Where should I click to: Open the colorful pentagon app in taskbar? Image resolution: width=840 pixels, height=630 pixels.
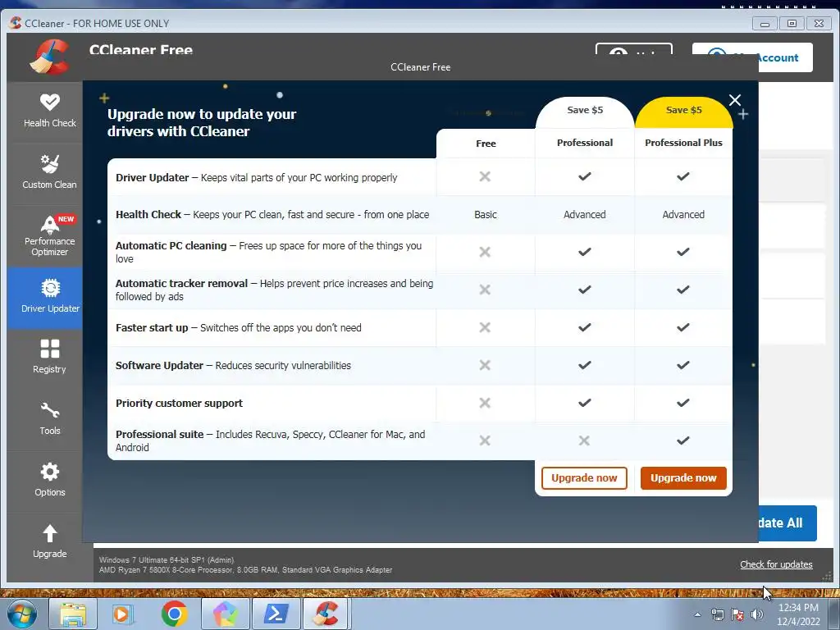[225, 614]
